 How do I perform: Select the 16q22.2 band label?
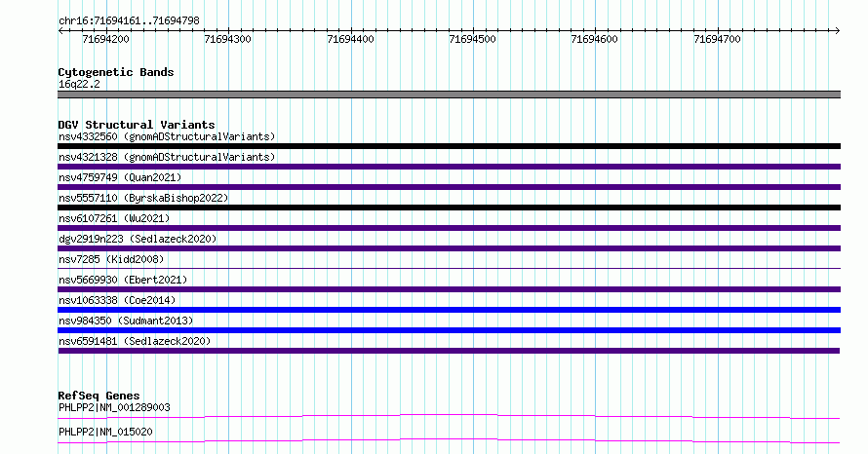pyautogui.click(x=79, y=84)
